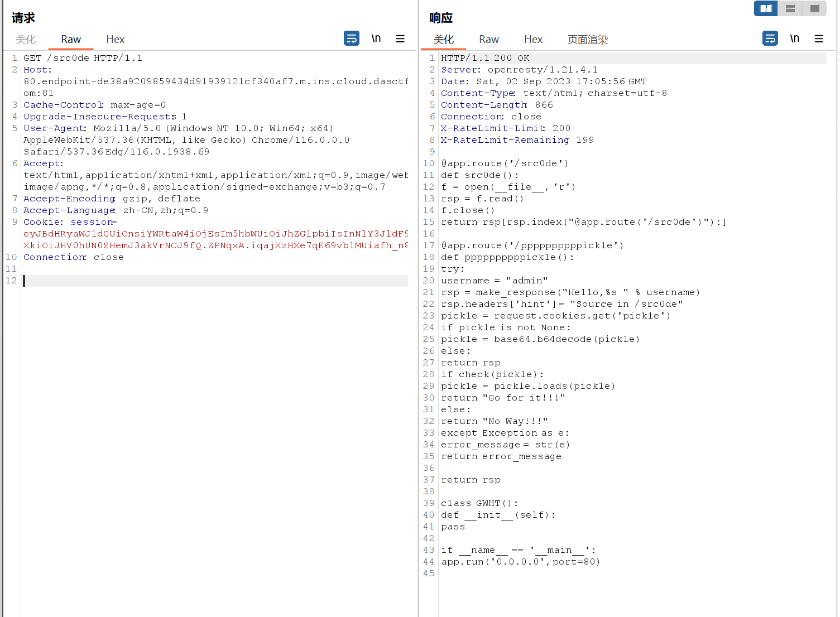Click the 响应 response panel title
The height and width of the screenshot is (617, 840).
[x=441, y=18]
